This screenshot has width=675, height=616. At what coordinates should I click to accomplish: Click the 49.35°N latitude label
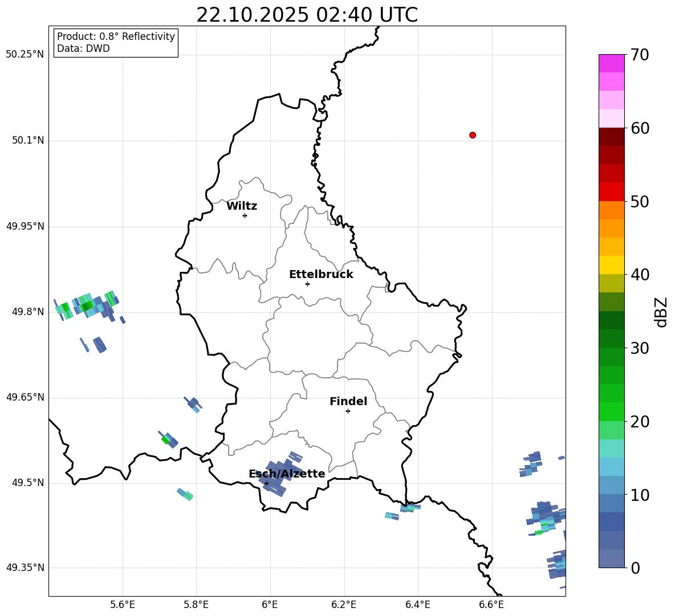[25, 568]
